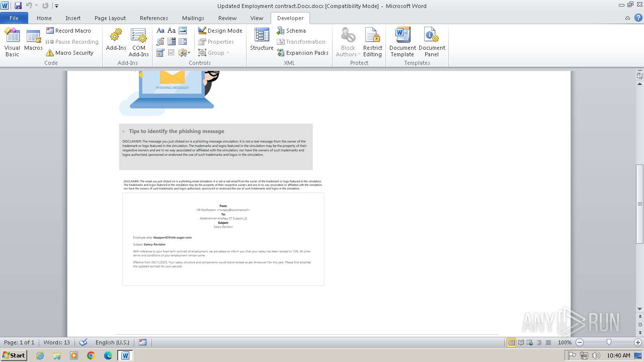Viewport: 644px width, 362px height.
Task: Toggle Design Mode
Action: [x=220, y=31]
